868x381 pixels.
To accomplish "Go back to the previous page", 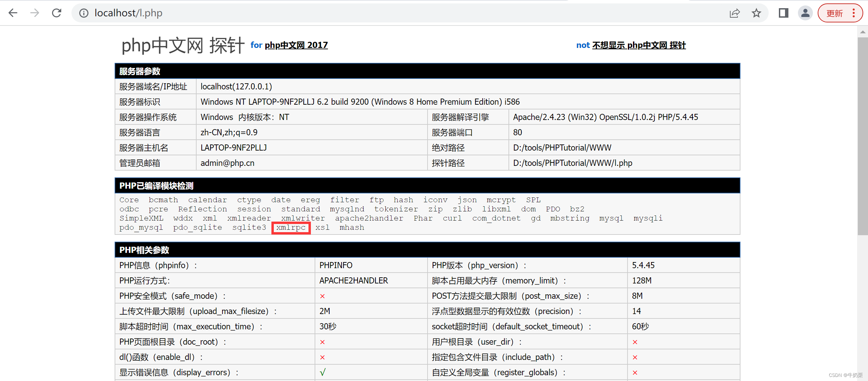I will click(x=13, y=13).
